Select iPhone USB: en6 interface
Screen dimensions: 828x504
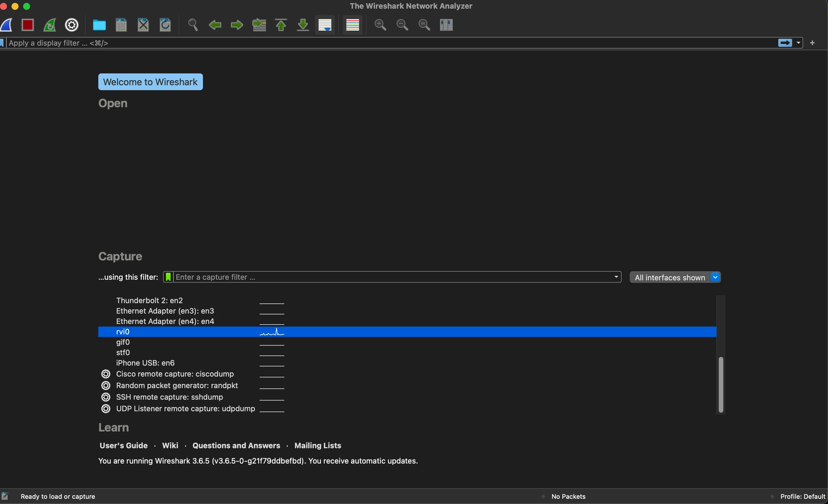pyautogui.click(x=145, y=363)
